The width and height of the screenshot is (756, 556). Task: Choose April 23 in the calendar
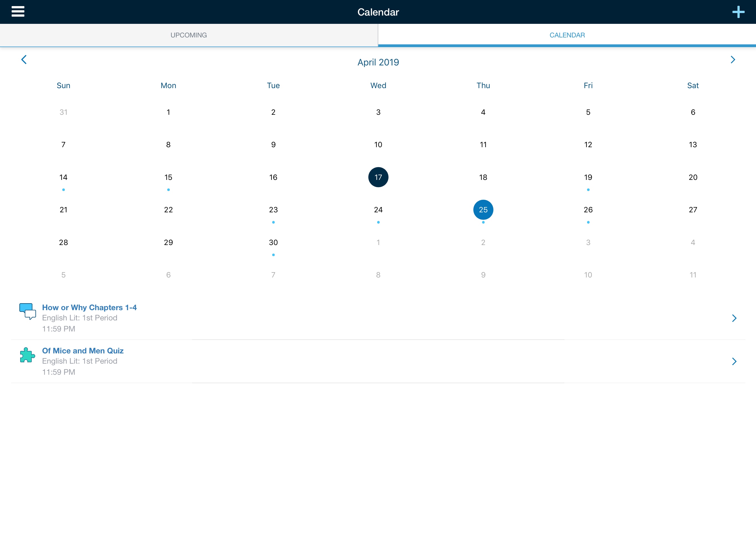tap(273, 210)
